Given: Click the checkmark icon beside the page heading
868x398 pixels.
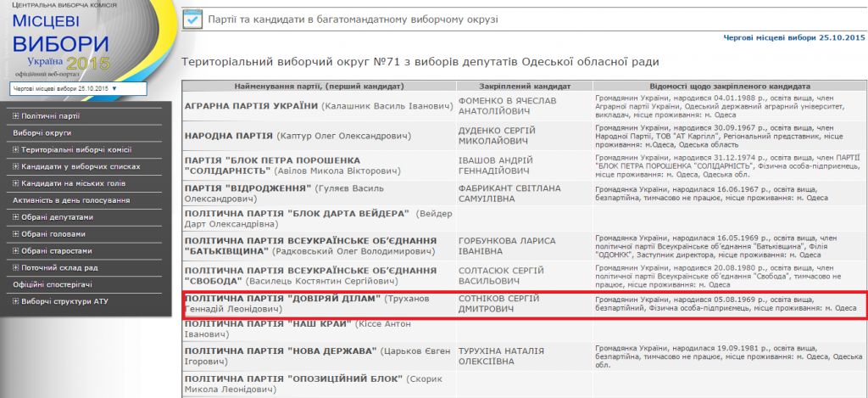Looking at the screenshot, I should 193,18.
